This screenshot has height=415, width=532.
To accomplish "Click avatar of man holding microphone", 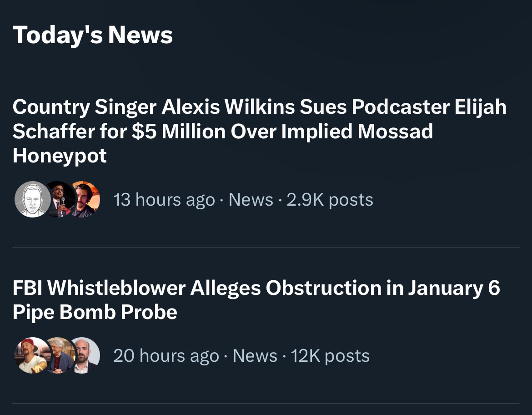I will (60, 199).
